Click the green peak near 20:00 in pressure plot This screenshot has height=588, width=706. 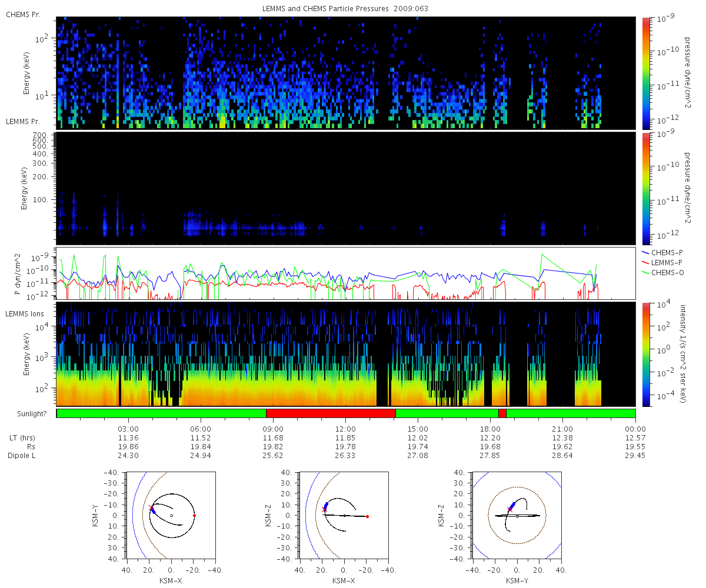(x=542, y=255)
